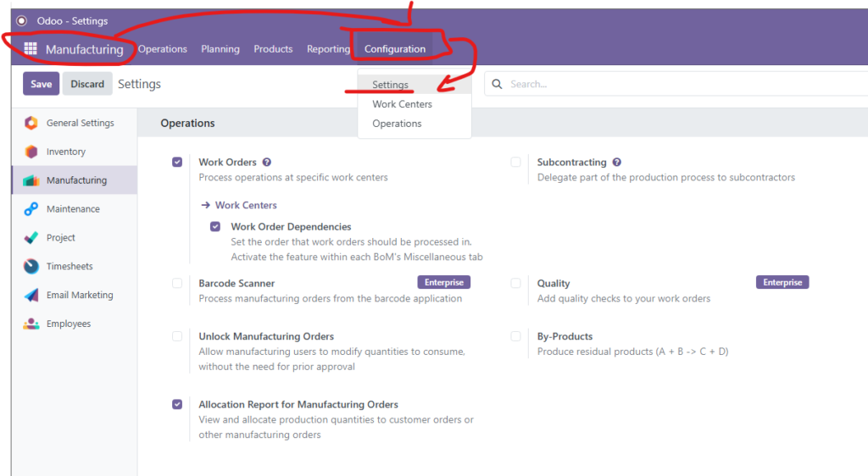Uncheck Allocation Report for Manufacturing Orders
The image size is (868, 476).
[x=177, y=405]
